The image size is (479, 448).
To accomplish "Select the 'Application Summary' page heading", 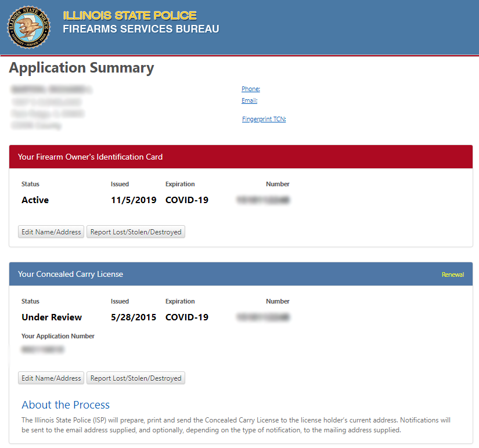I will [81, 68].
